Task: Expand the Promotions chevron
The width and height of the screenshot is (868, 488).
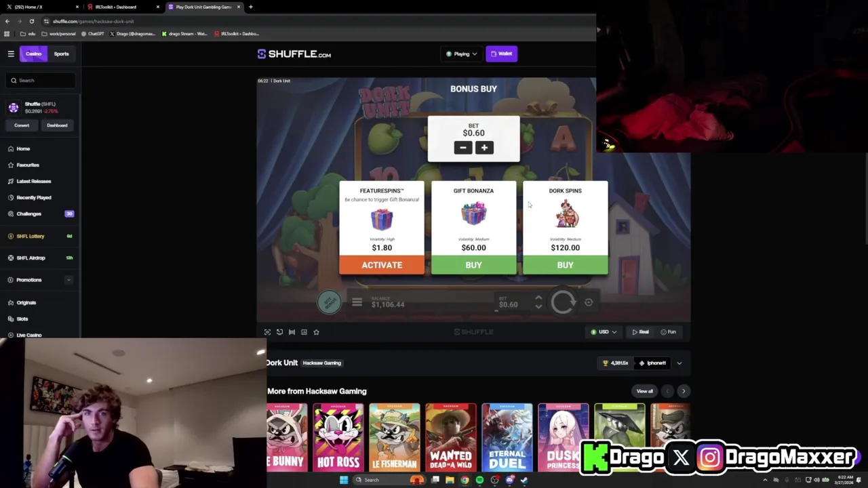Action: pos(68,279)
